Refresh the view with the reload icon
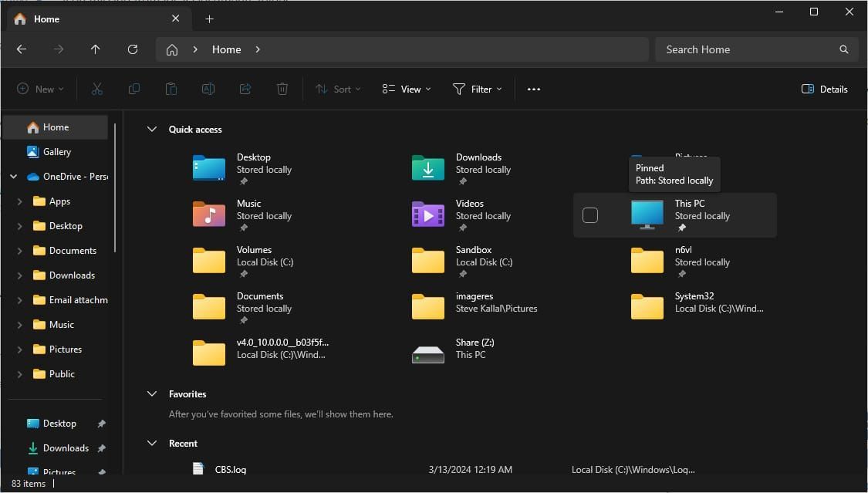Screen dimensions: 868x493 132,49
